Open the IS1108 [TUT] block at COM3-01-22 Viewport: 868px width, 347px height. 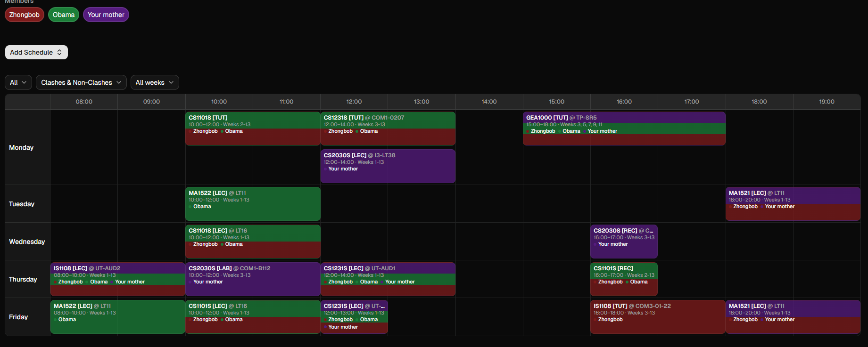point(658,317)
